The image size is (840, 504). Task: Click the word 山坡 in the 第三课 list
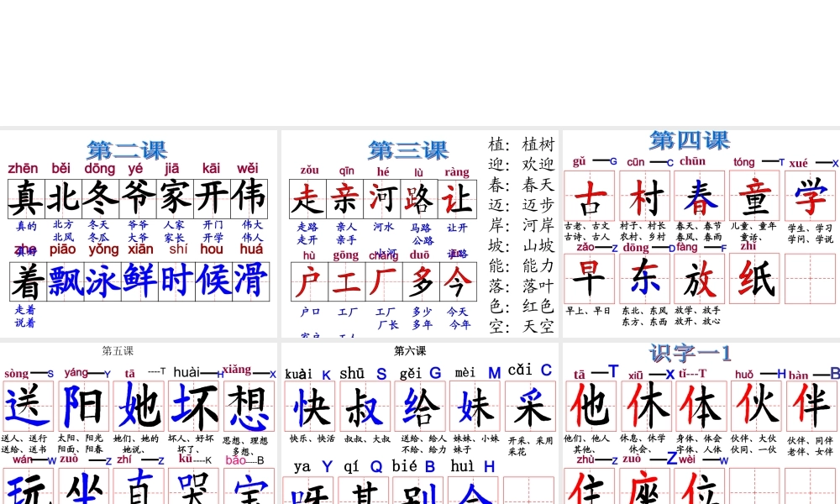[x=538, y=245]
